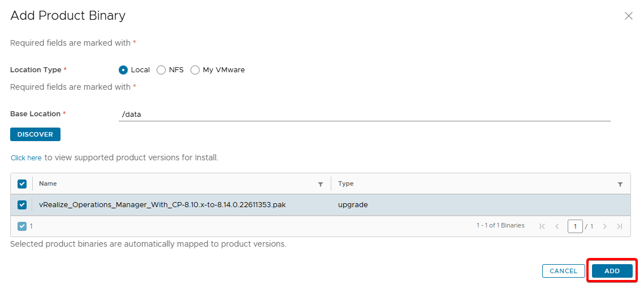Select Local location type

[123, 70]
